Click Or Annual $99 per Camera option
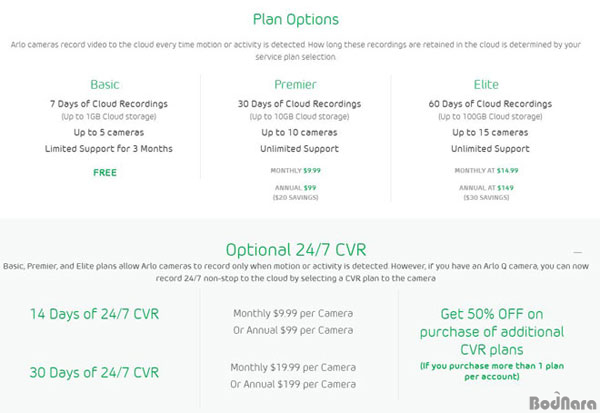Image resolution: width=600 pixels, height=413 pixels. (293, 330)
